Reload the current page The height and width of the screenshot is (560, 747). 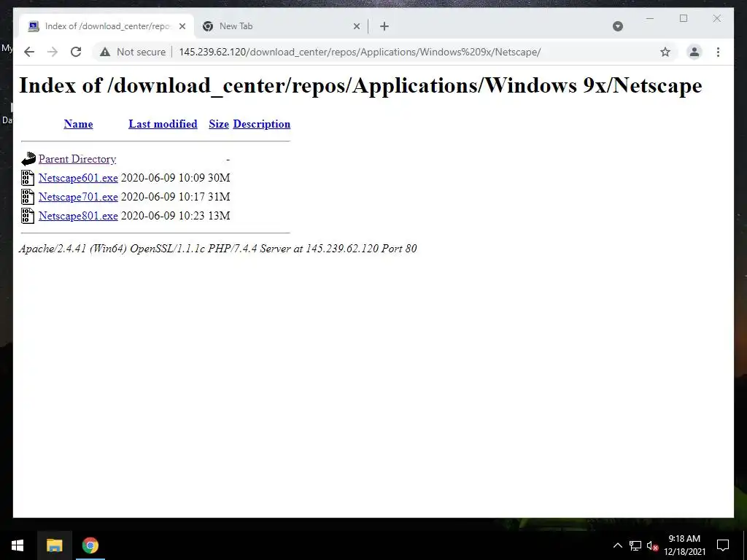76,52
